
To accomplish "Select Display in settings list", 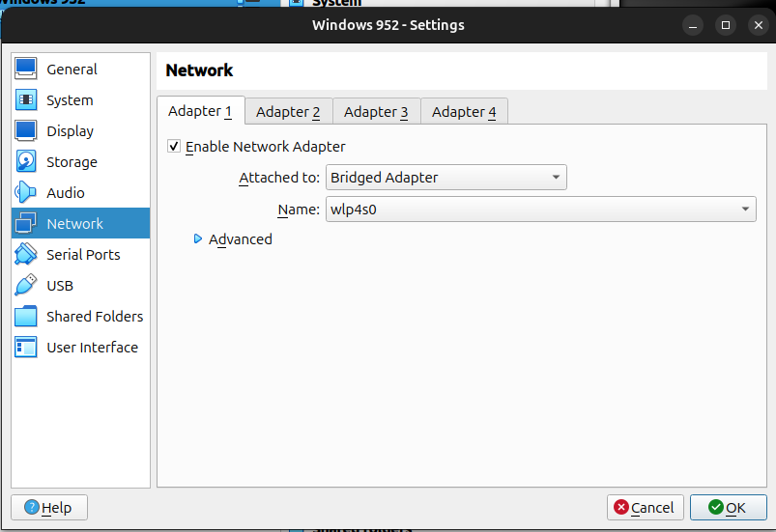I will (80, 131).
